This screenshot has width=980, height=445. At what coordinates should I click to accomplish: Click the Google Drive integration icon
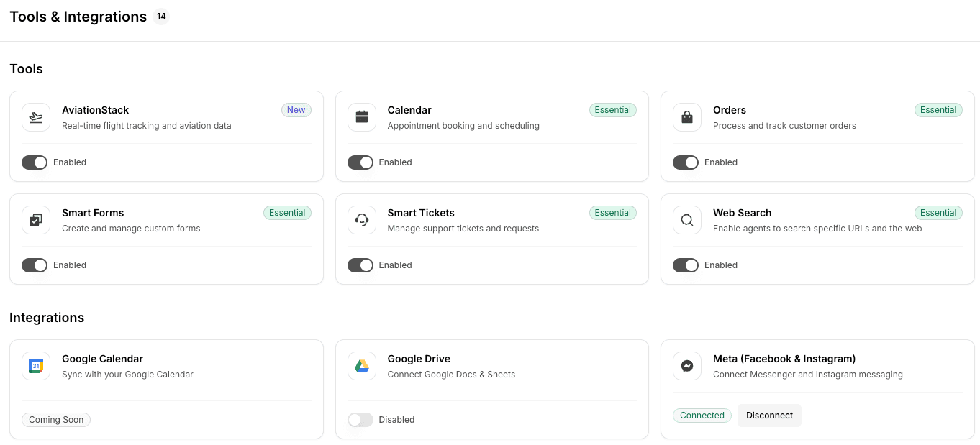tap(362, 366)
